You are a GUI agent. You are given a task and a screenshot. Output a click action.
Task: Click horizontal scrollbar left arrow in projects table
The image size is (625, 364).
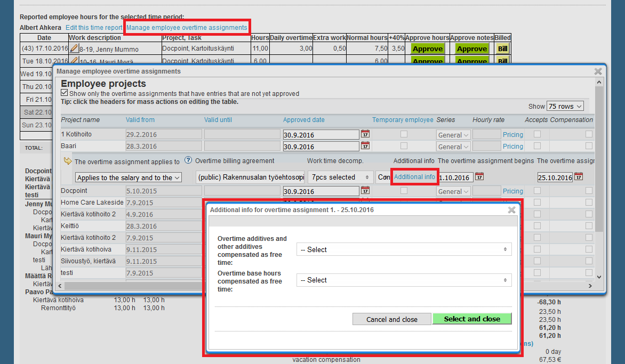pos(60,286)
